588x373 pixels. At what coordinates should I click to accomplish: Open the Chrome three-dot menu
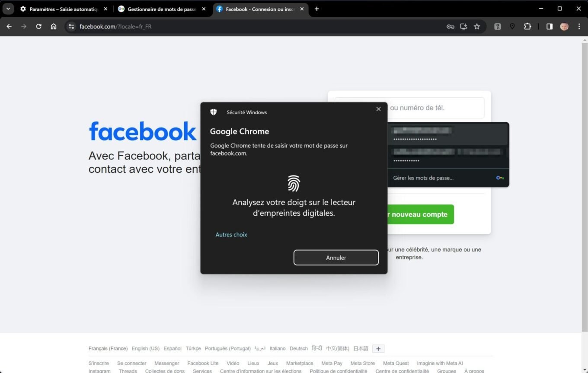[579, 26]
